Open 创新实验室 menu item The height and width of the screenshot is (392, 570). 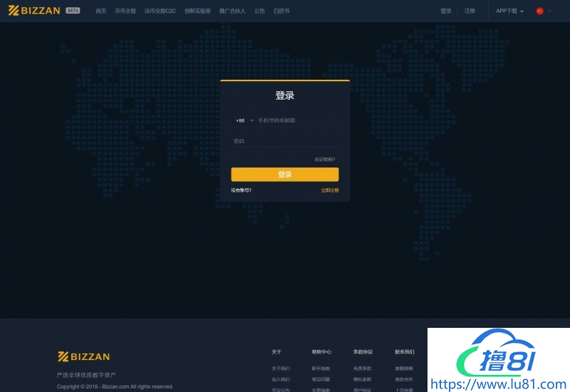pyautogui.click(x=197, y=11)
